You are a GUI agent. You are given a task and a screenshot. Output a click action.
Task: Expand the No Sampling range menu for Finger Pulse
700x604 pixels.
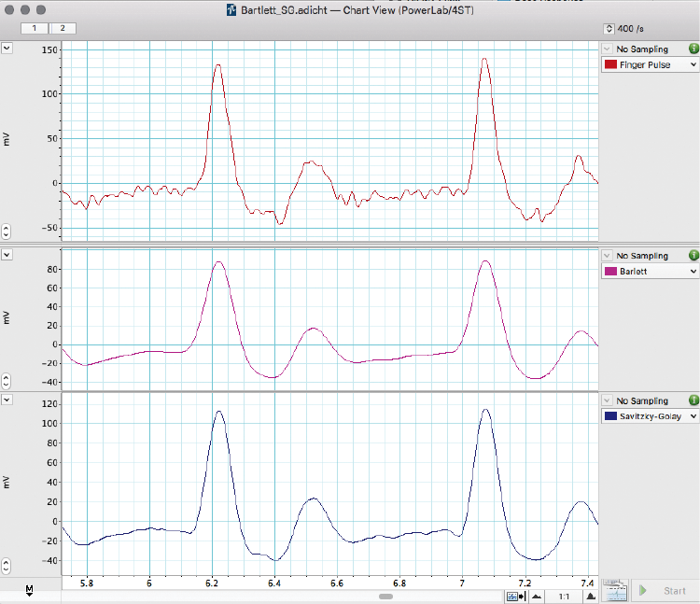click(608, 49)
